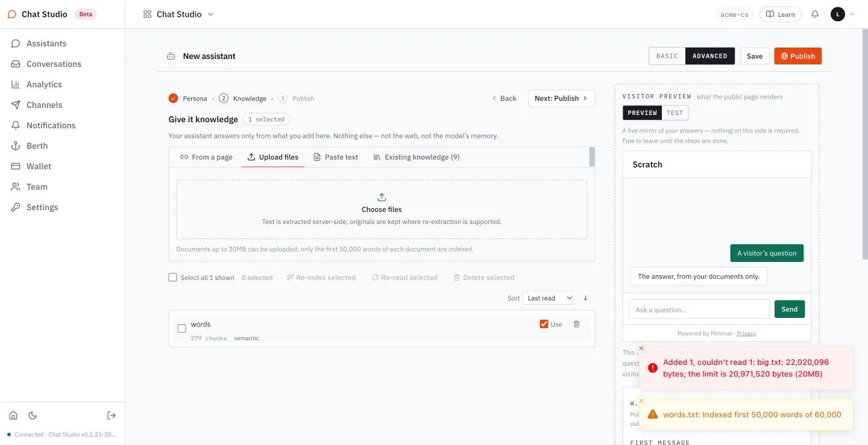Select the Upload files tab
868x445 pixels.
272,157
